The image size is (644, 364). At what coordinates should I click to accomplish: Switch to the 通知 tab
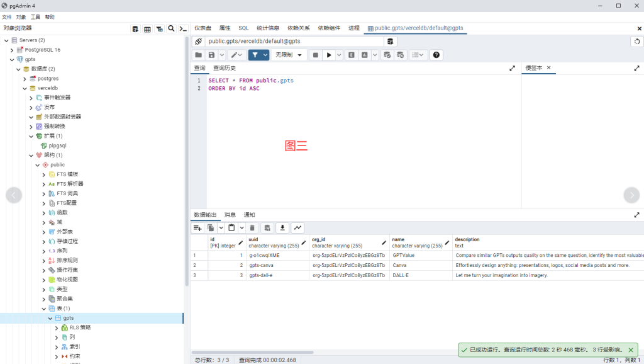[x=249, y=215]
